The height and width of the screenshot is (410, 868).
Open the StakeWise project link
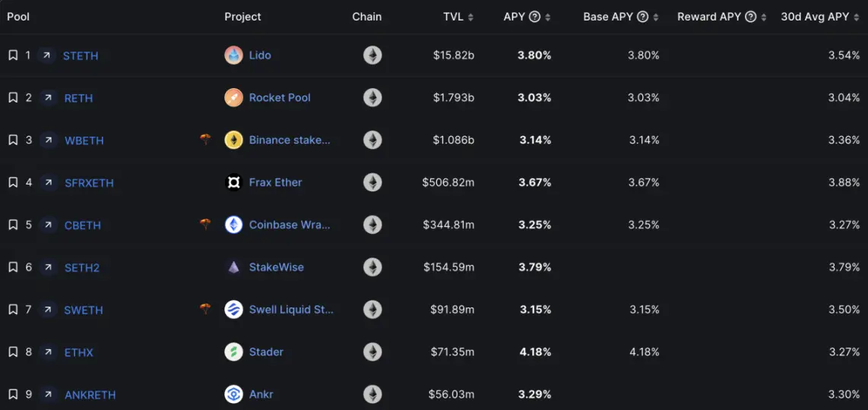[276, 267]
